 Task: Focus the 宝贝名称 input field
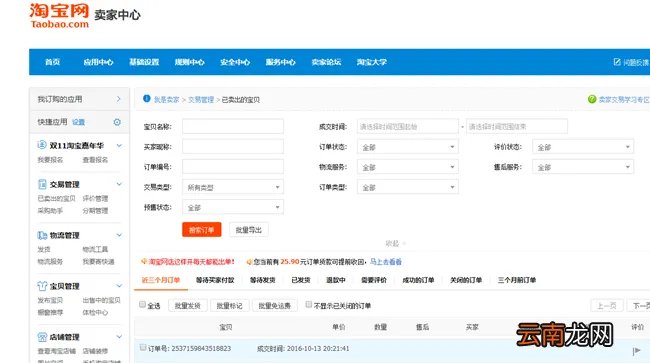[x=233, y=126]
